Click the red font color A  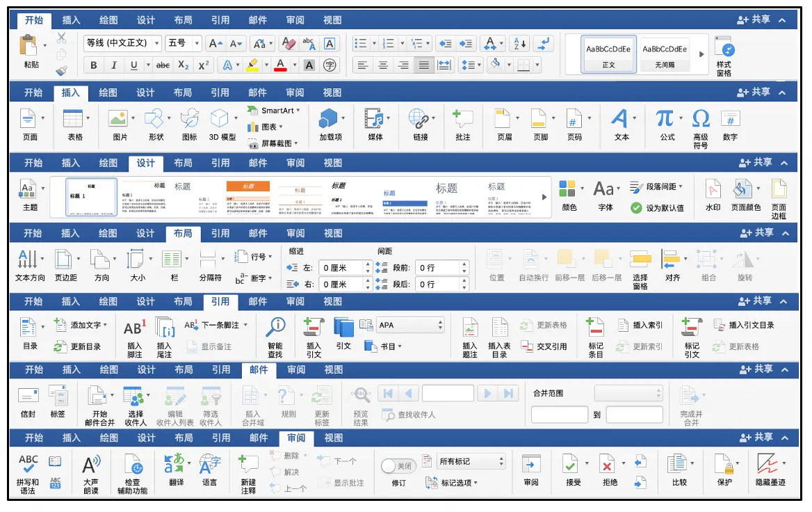(281, 65)
